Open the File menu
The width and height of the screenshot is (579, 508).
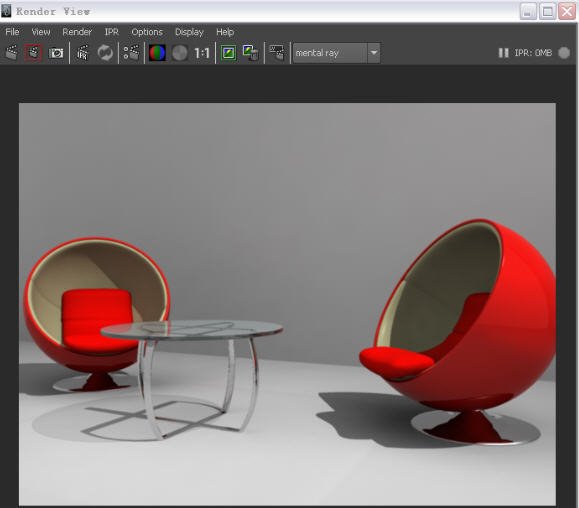coord(12,32)
